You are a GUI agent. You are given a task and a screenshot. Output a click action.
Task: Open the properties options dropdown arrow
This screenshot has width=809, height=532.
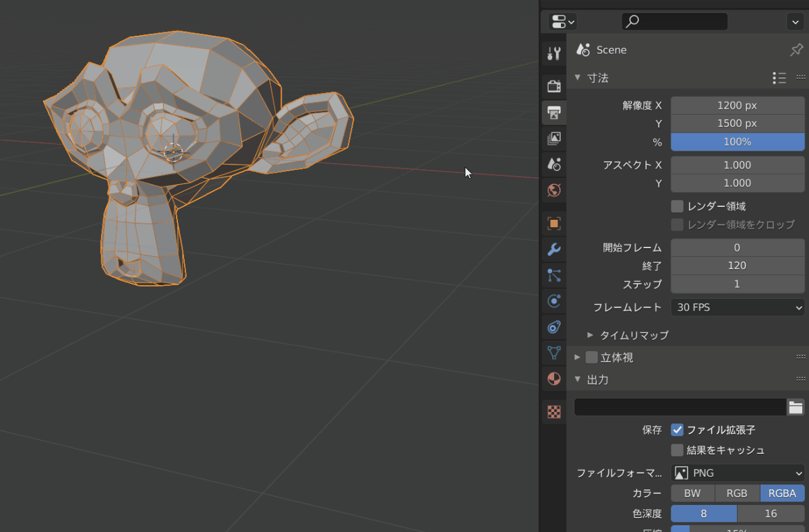point(794,22)
